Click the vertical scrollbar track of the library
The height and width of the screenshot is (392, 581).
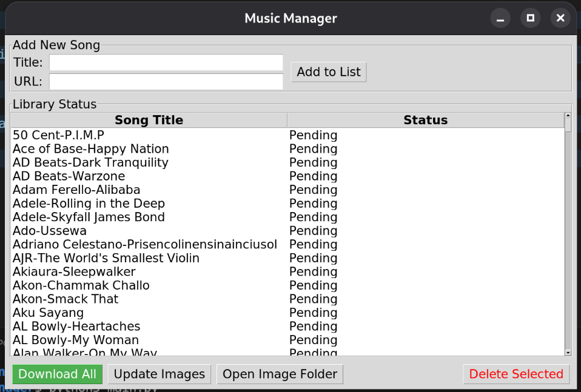point(568,242)
